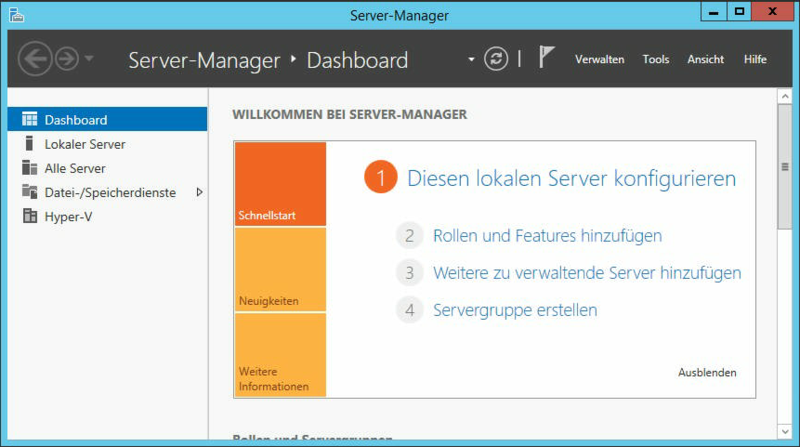Click the Alle Server icon
Viewport: 800px width, 447px height.
[x=30, y=167]
